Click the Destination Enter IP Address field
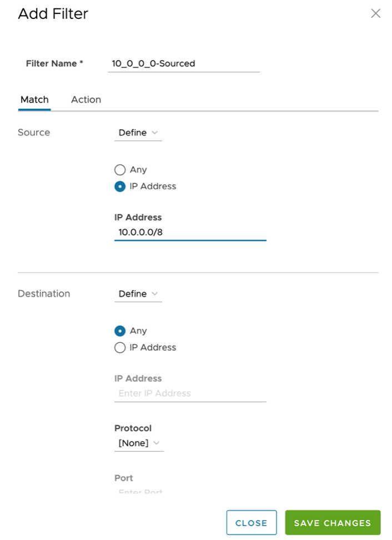The height and width of the screenshot is (540, 392). tap(190, 393)
